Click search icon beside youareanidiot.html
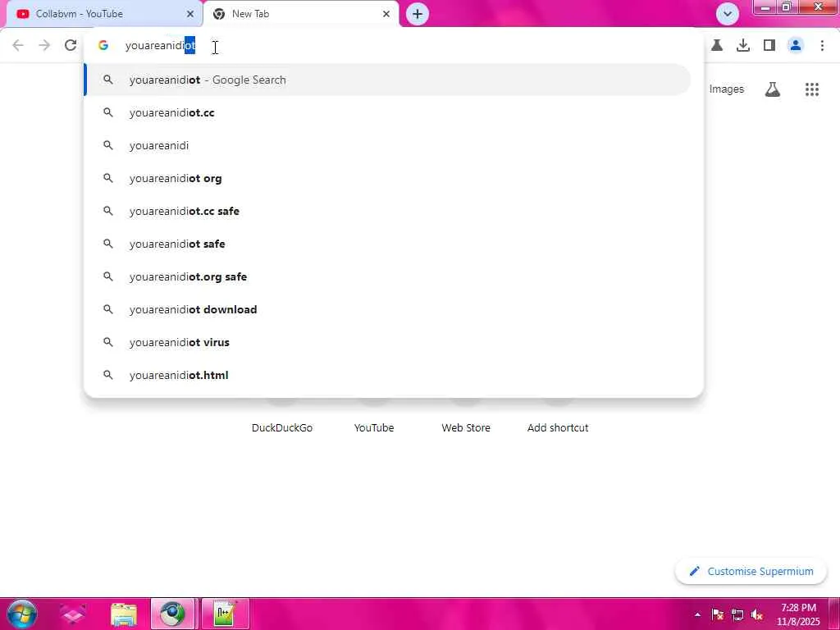 pyautogui.click(x=108, y=374)
